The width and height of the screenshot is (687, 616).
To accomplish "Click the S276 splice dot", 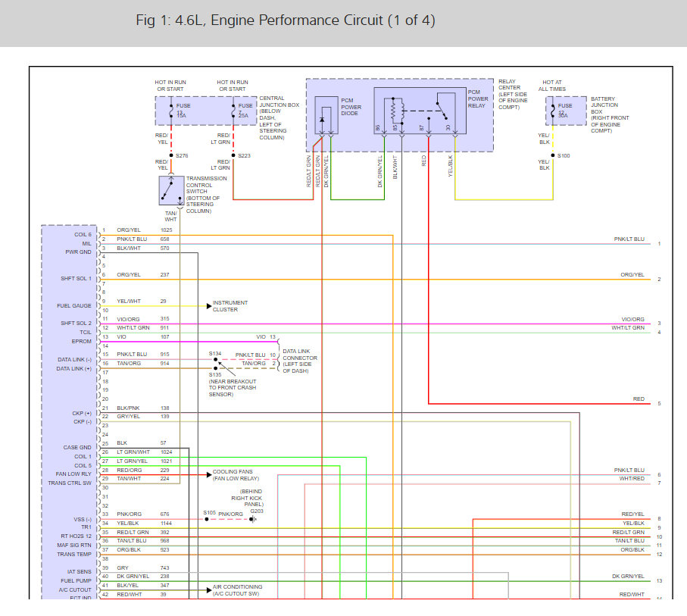I will point(171,155).
